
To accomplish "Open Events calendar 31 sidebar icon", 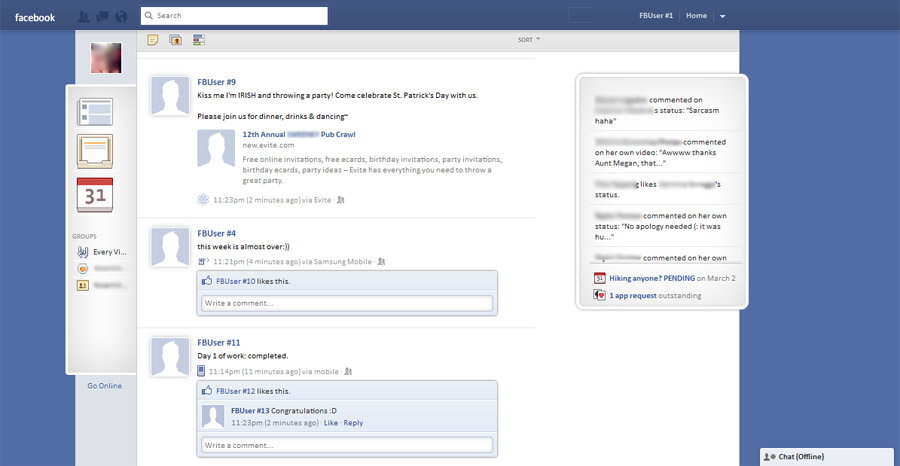I will 95,195.
